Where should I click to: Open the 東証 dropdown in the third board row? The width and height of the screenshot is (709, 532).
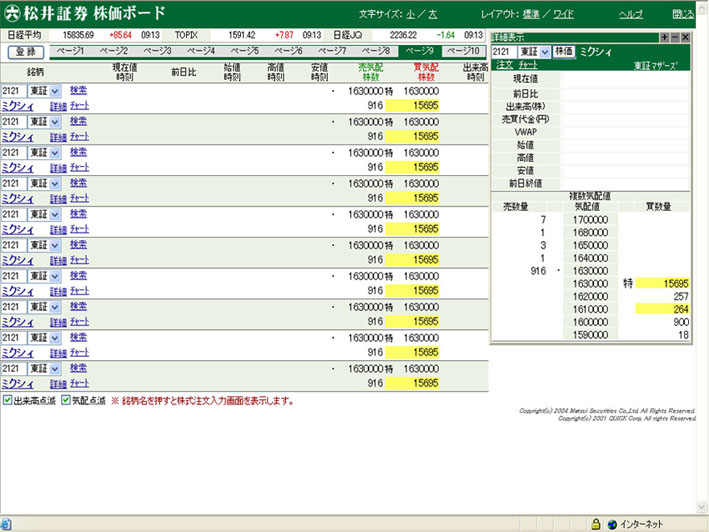55,153
